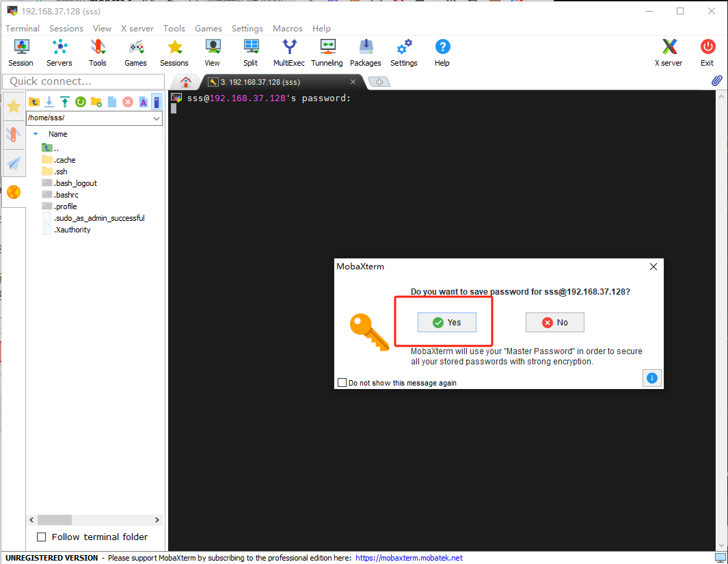Open the Tunneling toolbar icon
Viewport: 728px width, 564px height.
pyautogui.click(x=327, y=53)
